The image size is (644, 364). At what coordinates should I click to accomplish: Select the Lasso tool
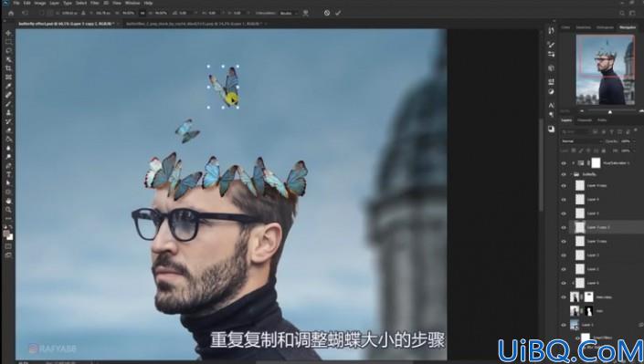[8, 50]
